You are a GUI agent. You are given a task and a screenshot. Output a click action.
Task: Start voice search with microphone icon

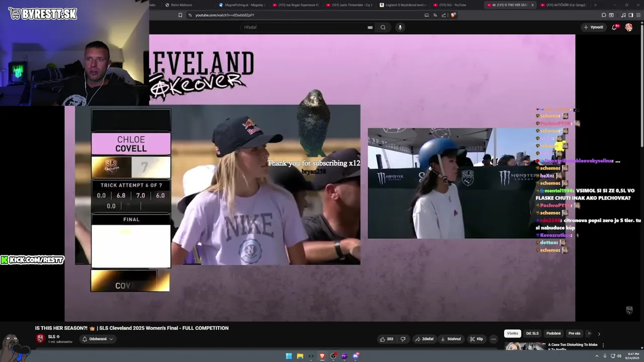[400, 27]
